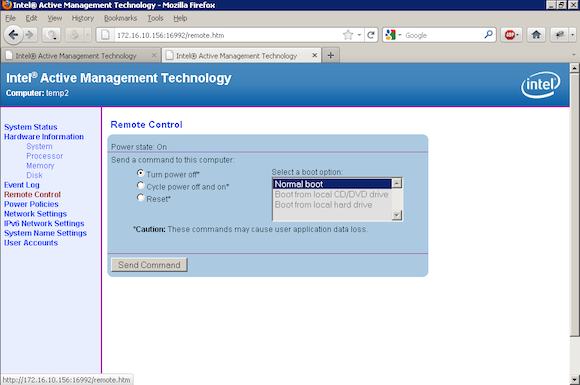Click the page identity icon in URL bar
The height and width of the screenshot is (385, 580).
[x=105, y=35]
